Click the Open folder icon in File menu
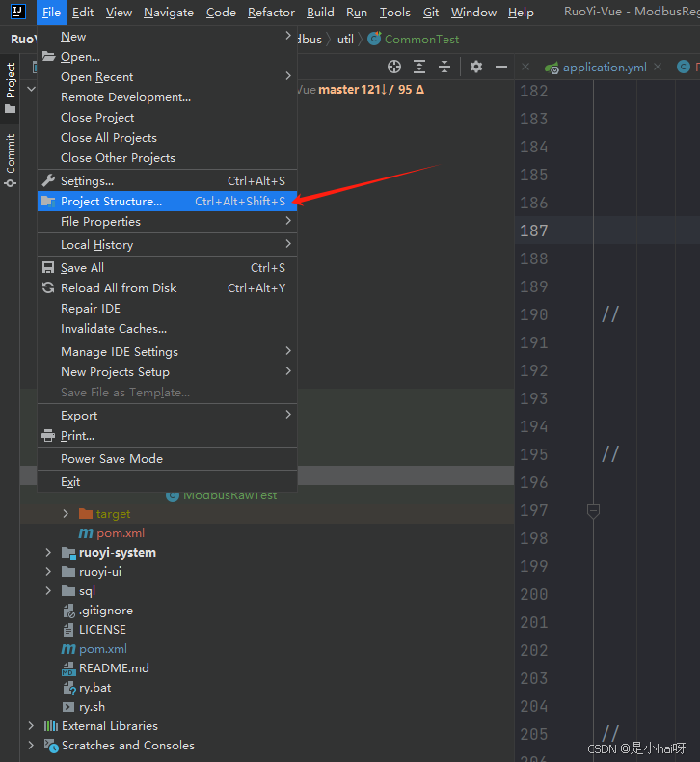 pos(48,56)
